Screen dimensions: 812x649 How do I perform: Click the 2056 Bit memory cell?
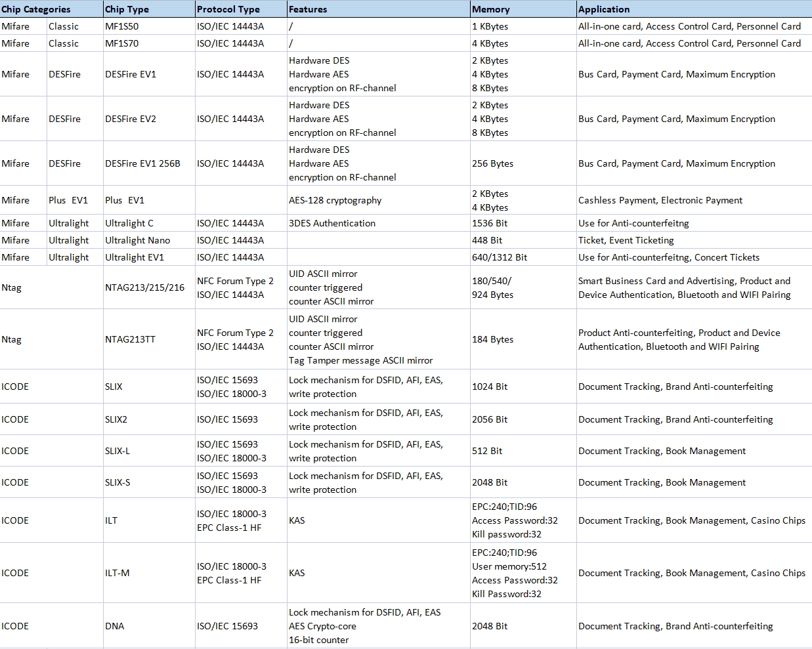490,419
